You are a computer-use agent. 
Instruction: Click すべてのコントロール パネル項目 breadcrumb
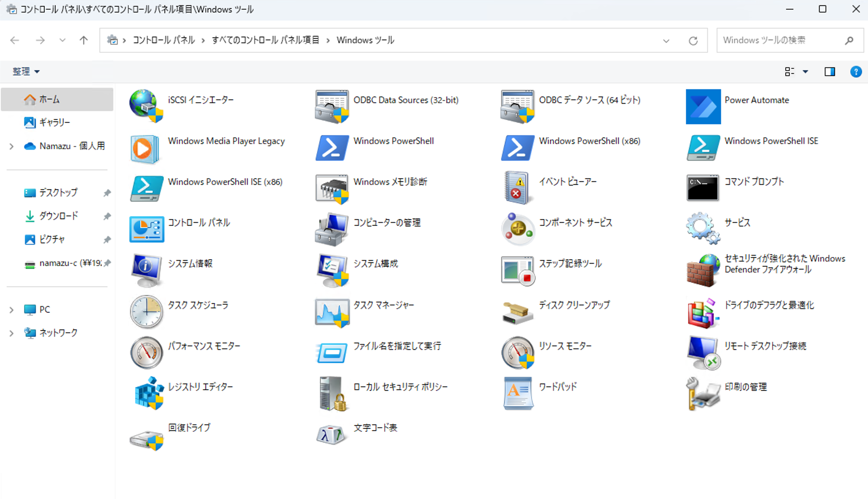point(266,40)
